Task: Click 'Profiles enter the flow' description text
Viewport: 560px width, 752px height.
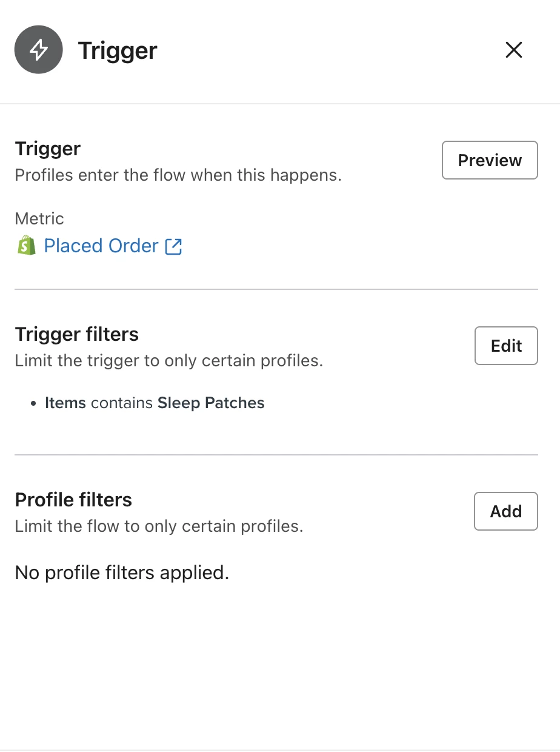Action: (x=178, y=176)
